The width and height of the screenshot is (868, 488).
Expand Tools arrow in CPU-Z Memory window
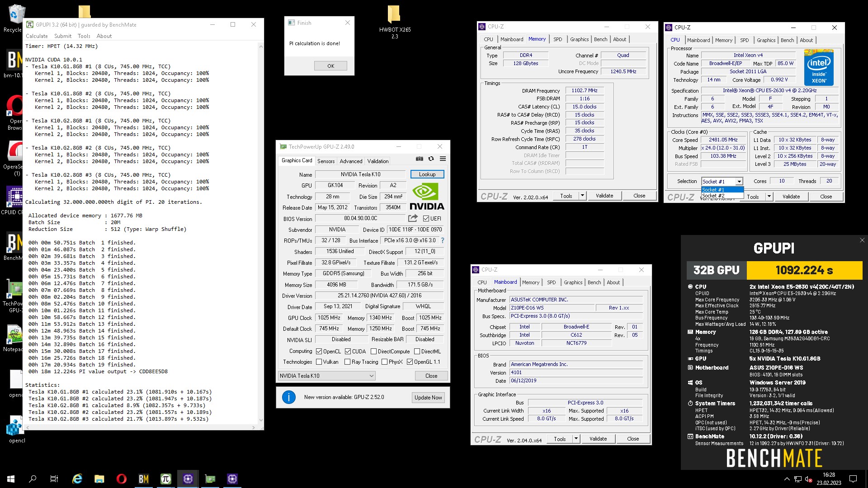(x=582, y=196)
